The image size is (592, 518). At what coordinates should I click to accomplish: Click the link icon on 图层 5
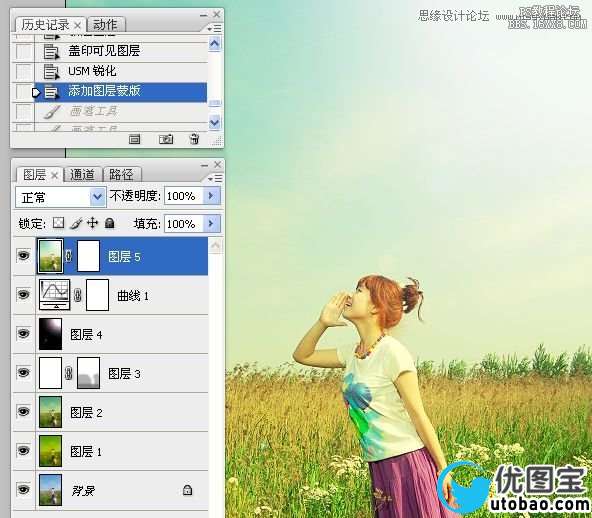tap(69, 256)
